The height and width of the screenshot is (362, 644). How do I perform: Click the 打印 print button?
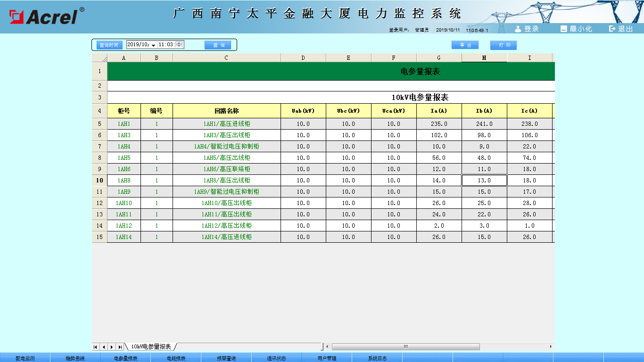[504, 45]
